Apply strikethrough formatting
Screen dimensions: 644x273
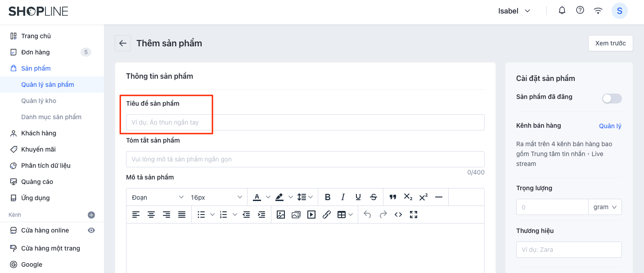click(374, 197)
